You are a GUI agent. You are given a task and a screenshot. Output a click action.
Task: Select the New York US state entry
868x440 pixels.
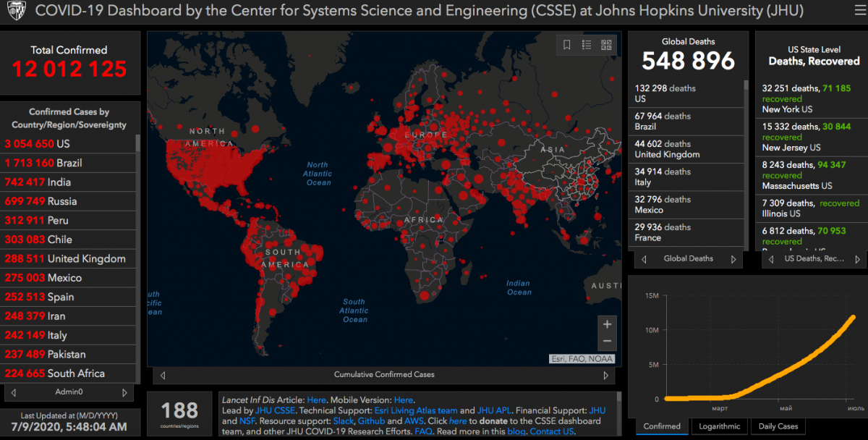point(809,98)
